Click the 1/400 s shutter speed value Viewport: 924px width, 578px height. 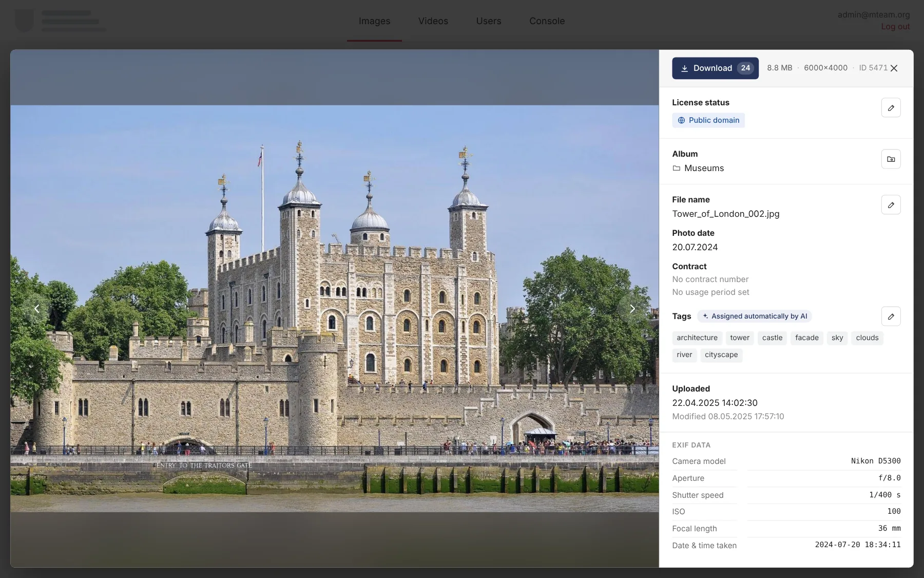[x=884, y=495]
